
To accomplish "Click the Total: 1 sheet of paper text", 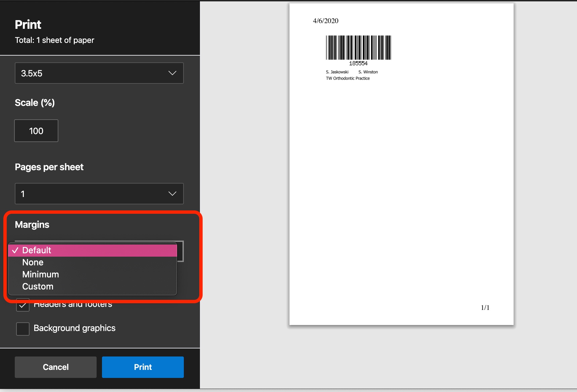I will pyautogui.click(x=55, y=40).
